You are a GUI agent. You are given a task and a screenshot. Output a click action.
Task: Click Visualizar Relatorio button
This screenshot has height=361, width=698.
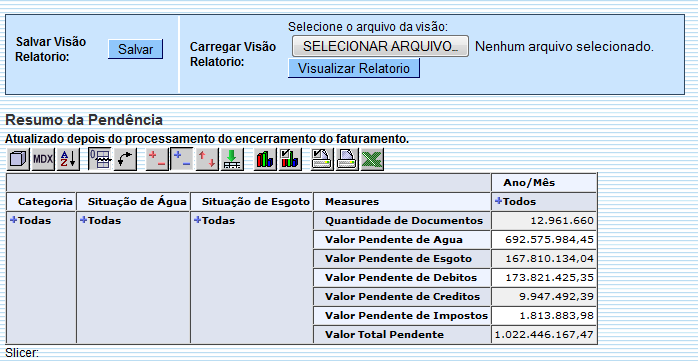coord(353,69)
